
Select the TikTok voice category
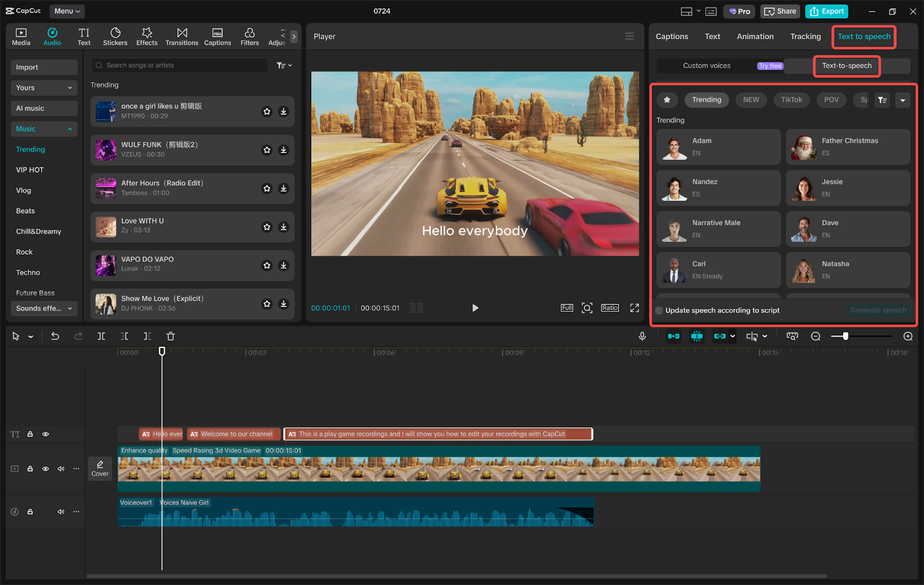point(791,100)
